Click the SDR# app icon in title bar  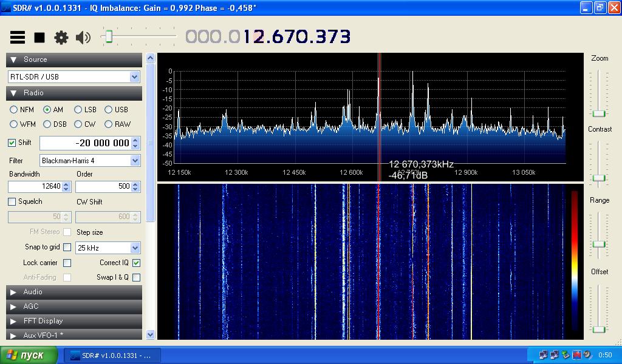(x=7, y=8)
